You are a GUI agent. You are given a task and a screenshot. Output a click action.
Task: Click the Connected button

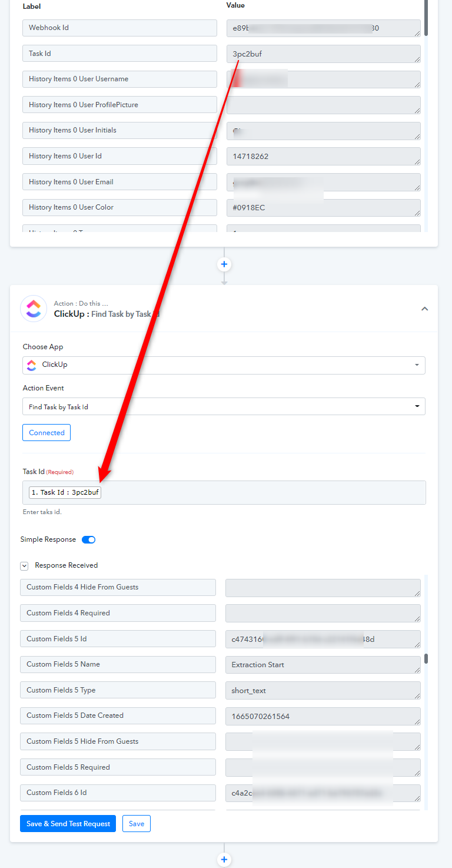click(x=46, y=432)
